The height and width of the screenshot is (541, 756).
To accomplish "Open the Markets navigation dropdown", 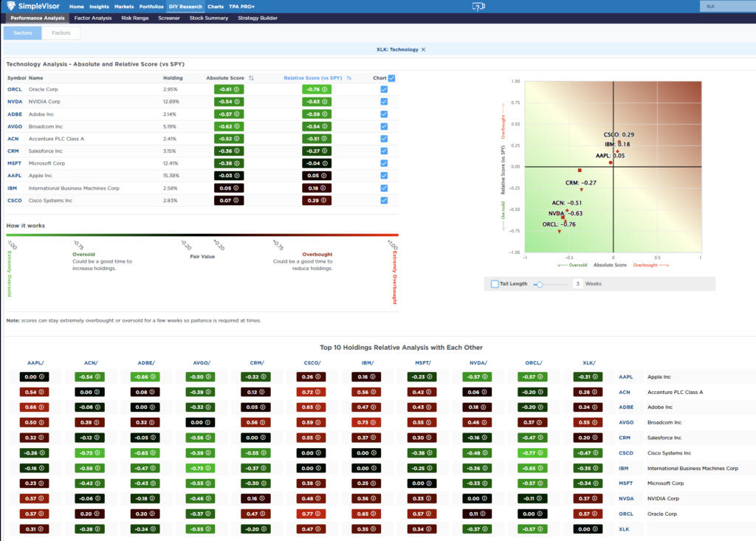I will (123, 6).
